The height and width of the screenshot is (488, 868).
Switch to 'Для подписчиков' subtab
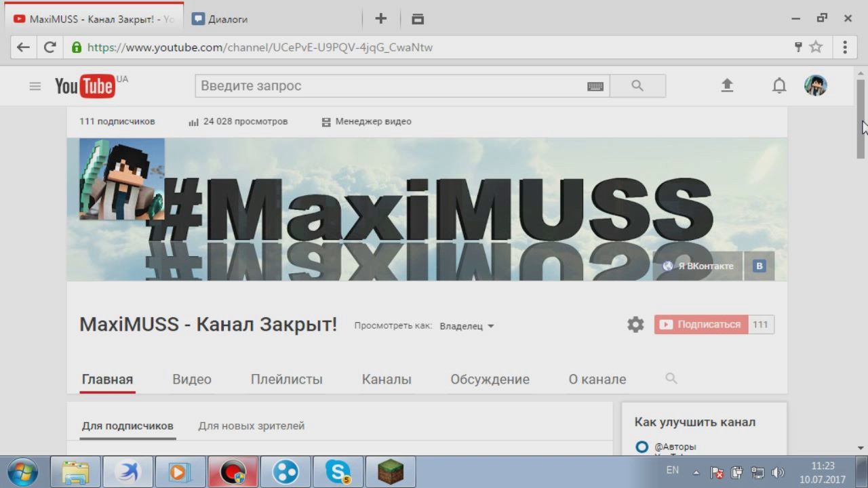[x=127, y=426]
